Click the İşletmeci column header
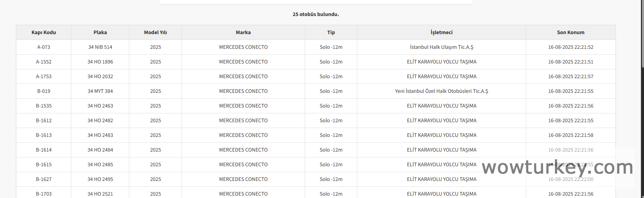 [x=441, y=32]
